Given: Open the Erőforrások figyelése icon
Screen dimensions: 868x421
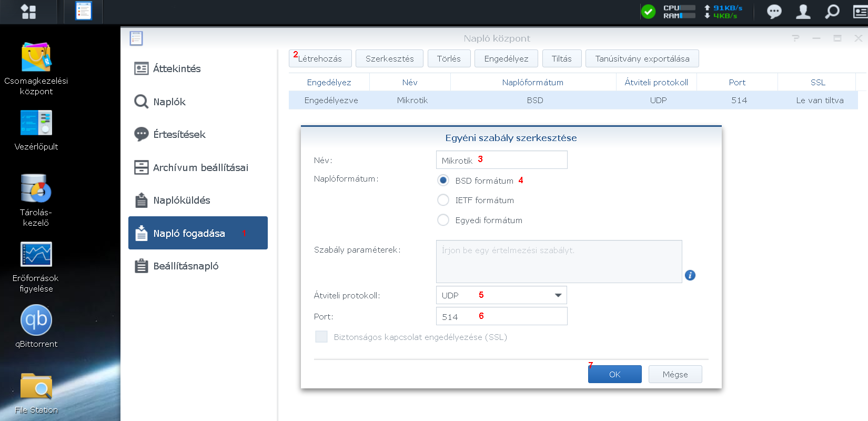Looking at the screenshot, I should [x=36, y=255].
